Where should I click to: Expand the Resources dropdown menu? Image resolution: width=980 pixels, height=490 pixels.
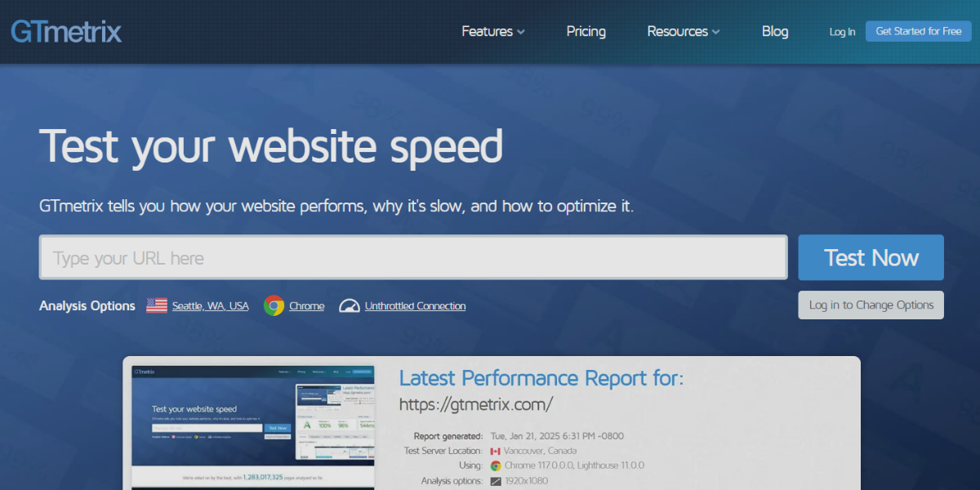(683, 32)
